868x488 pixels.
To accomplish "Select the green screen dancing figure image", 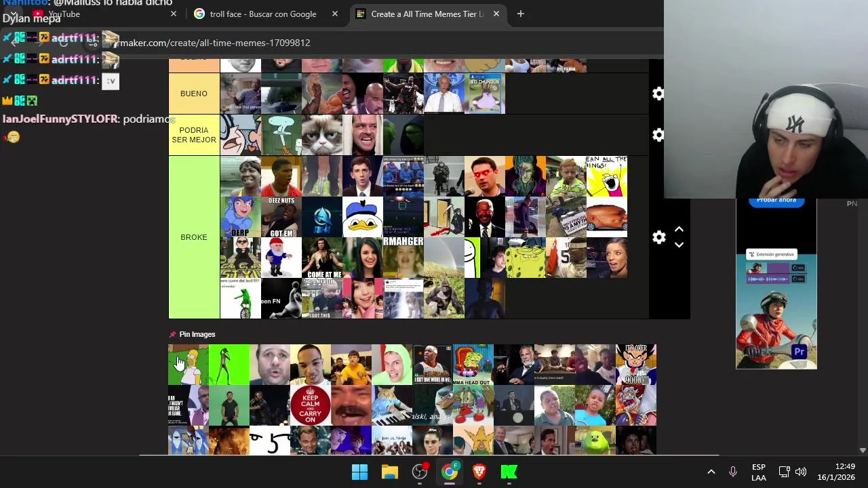I will (229, 365).
